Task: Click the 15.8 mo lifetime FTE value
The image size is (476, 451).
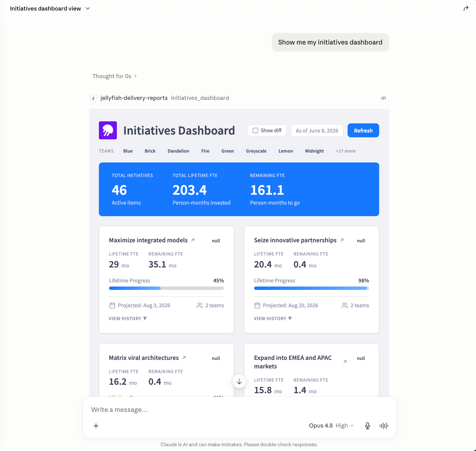Action: click(268, 390)
